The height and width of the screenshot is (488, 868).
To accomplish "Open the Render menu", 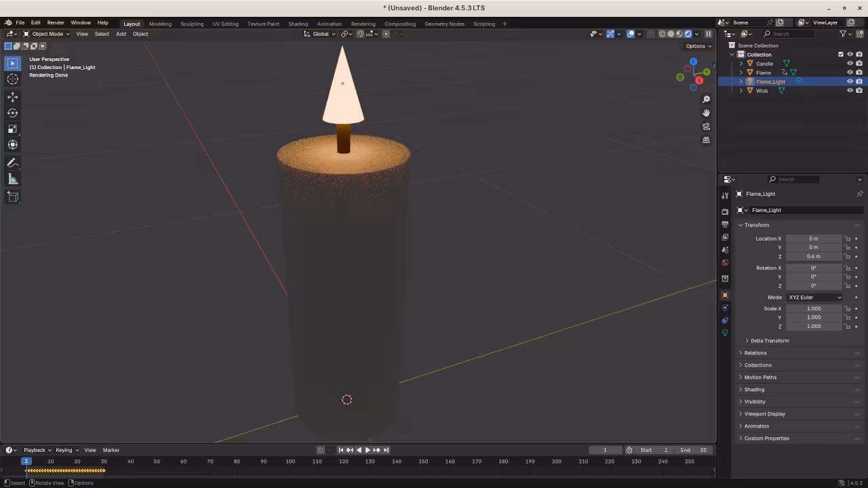I will point(56,23).
